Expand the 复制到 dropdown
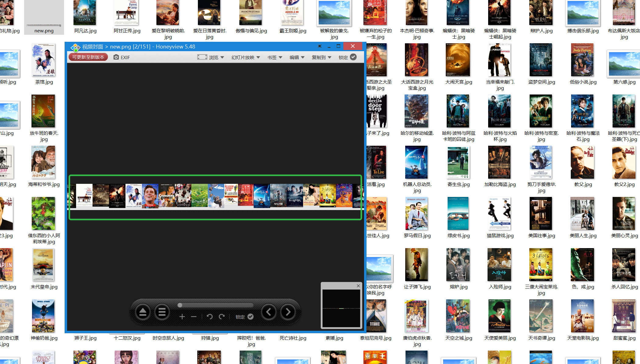Viewport: 640px width, 364px height. (321, 57)
